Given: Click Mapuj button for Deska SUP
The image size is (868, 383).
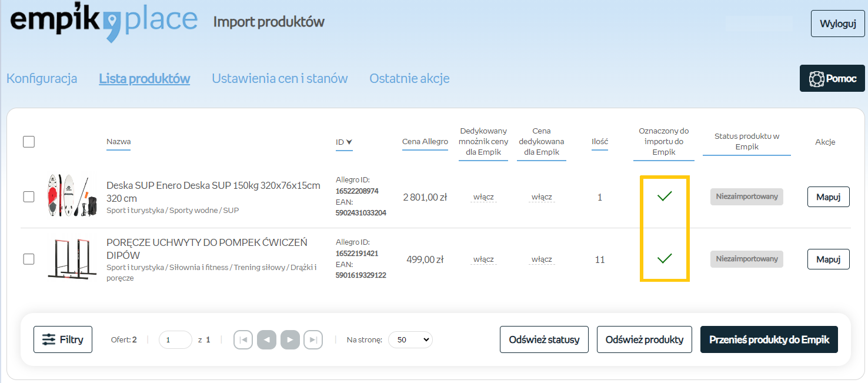Looking at the screenshot, I should [828, 197].
